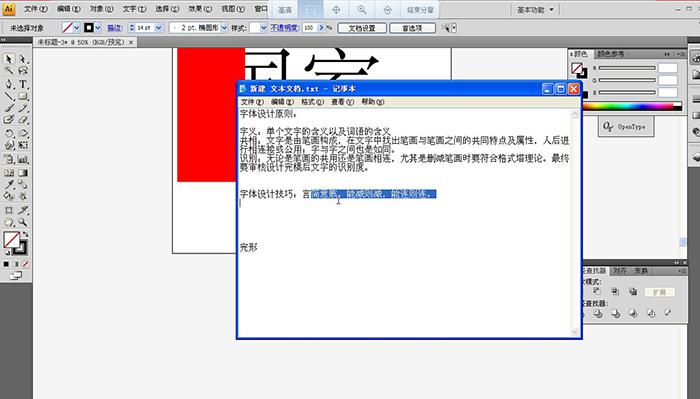This screenshot has width=700, height=399.
Task: Expand the stroke weight dropdown
Action: tap(159, 28)
